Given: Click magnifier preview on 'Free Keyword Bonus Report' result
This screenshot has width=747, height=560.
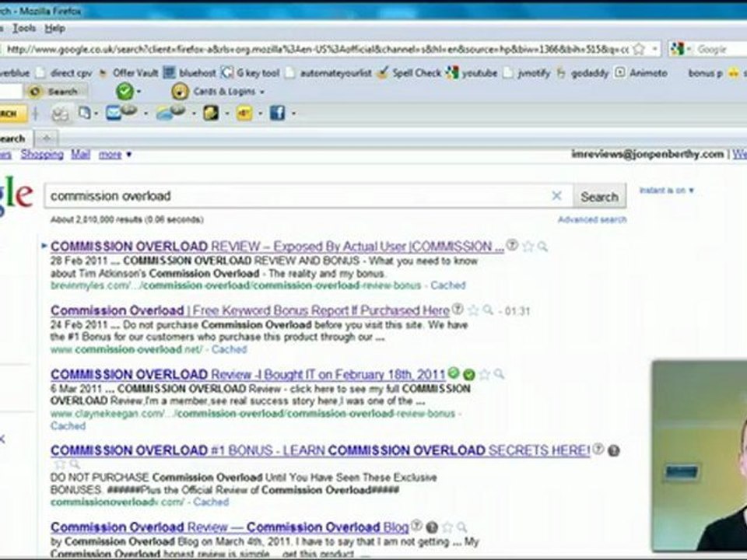Looking at the screenshot, I should click(x=488, y=310).
